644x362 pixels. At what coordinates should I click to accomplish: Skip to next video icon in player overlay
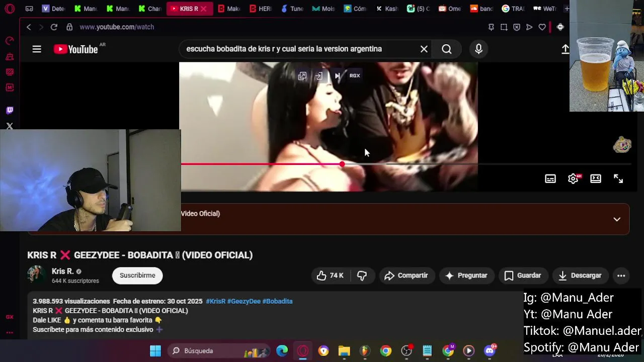click(337, 76)
